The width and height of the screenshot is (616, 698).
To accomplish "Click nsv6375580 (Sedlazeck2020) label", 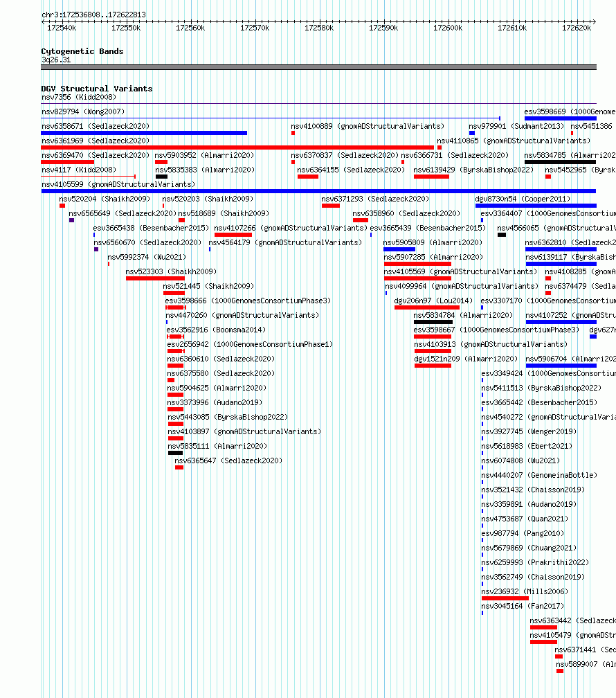I will tap(221, 373).
